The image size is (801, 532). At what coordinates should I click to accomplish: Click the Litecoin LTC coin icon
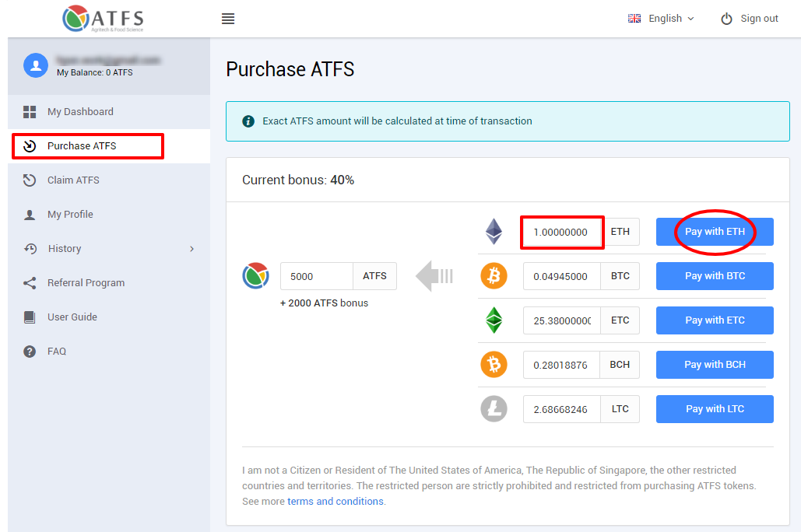click(494, 409)
